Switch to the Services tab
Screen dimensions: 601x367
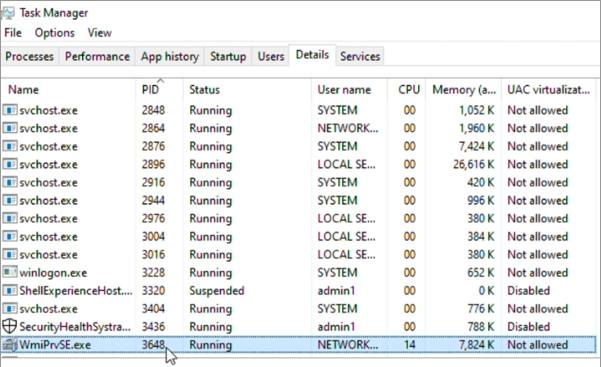[360, 56]
